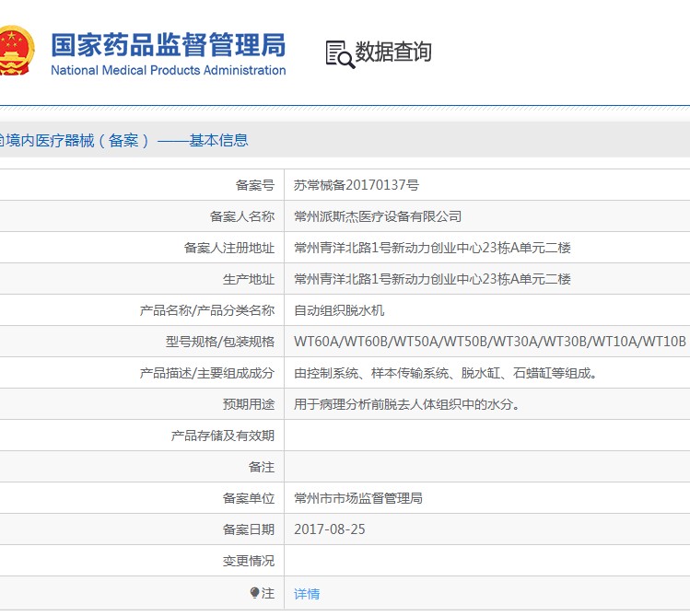Click the 国家药品监督管理局 title
690x616 pixels.
pos(169,45)
